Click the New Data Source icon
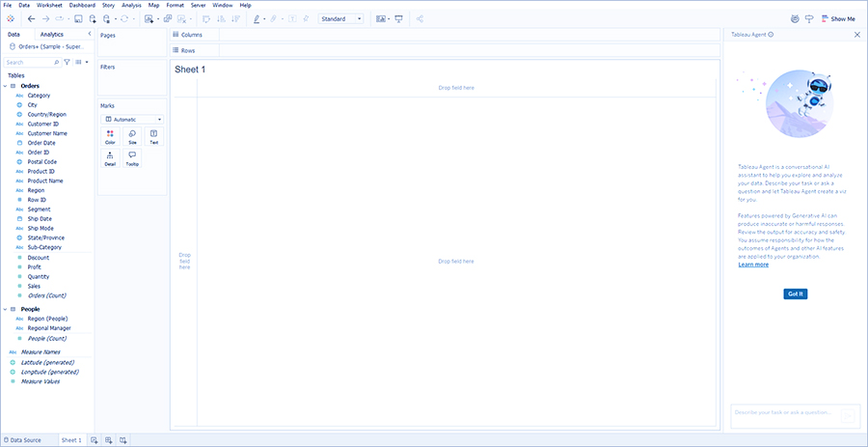868x447 pixels. coord(93,19)
